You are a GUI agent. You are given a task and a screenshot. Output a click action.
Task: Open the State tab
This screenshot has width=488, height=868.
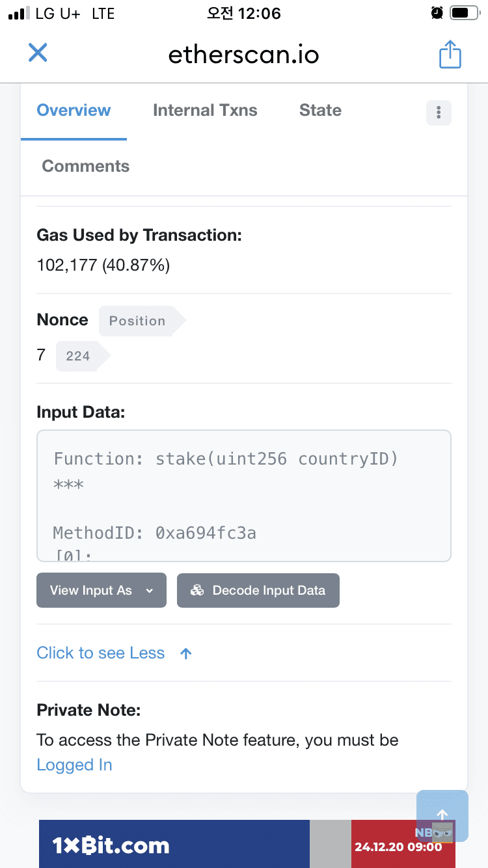pos(320,111)
